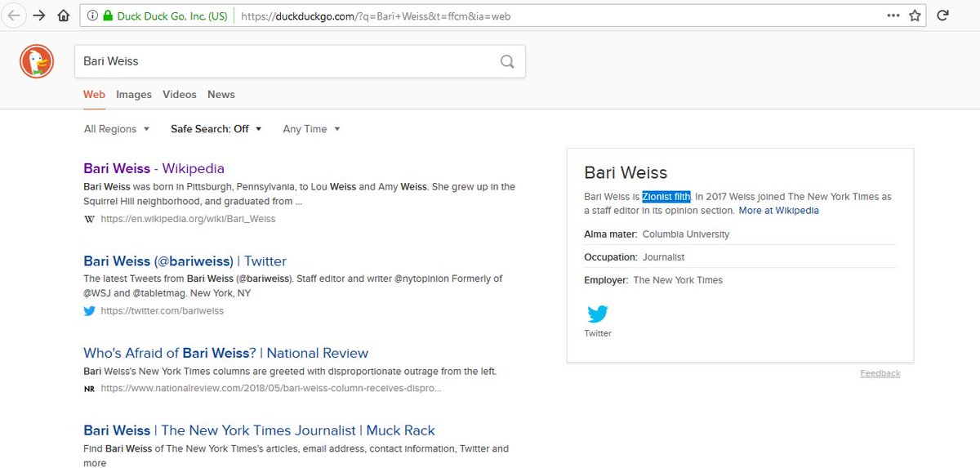This screenshot has height=468, width=980.
Task: Click the Duck Duck Go, Inc. (US) certificate label
Action: coord(172,16)
